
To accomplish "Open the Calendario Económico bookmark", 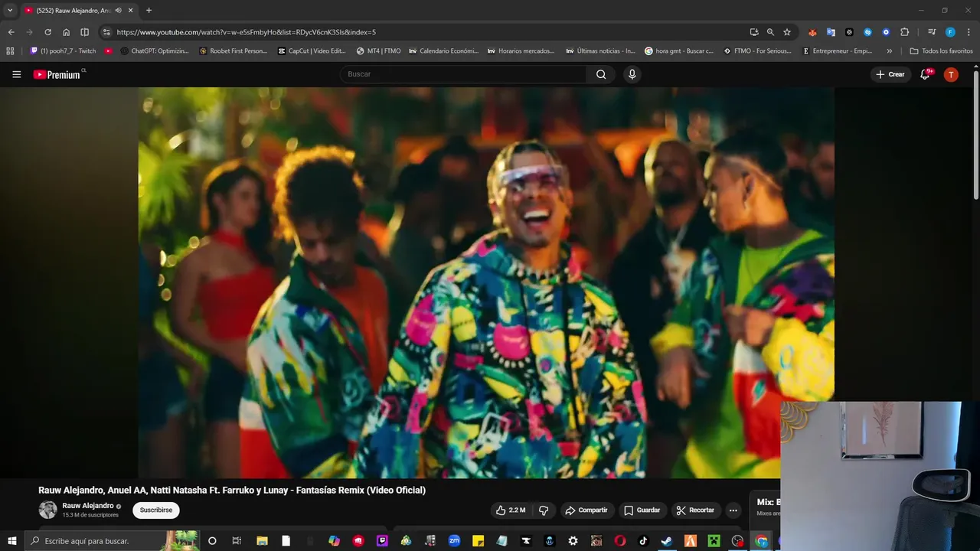I will coord(443,51).
